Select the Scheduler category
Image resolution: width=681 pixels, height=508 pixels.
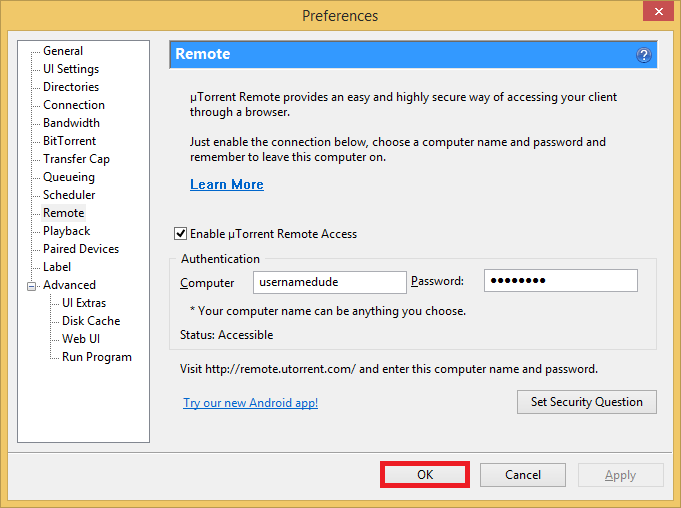pos(70,195)
